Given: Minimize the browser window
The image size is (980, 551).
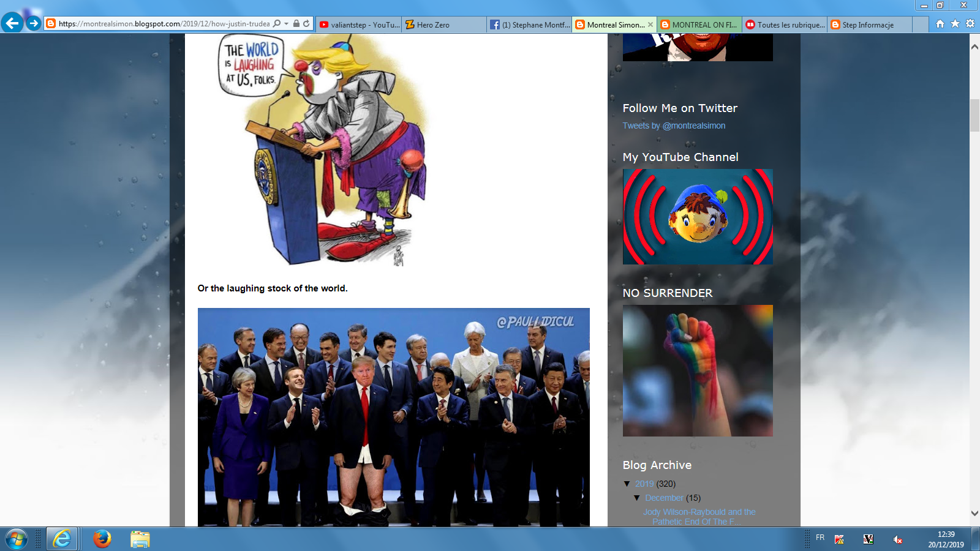Looking at the screenshot, I should pyautogui.click(x=924, y=5).
